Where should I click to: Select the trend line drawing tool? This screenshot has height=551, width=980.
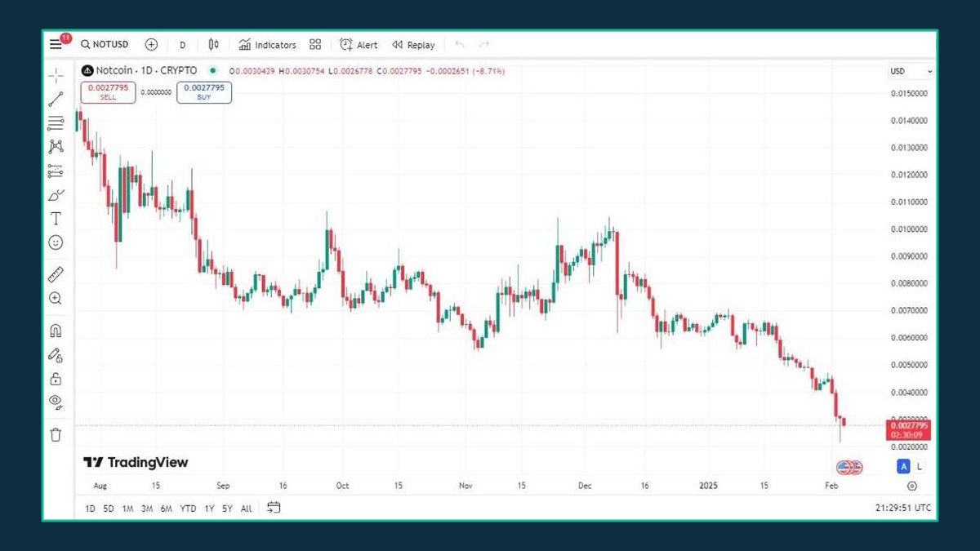(56, 98)
